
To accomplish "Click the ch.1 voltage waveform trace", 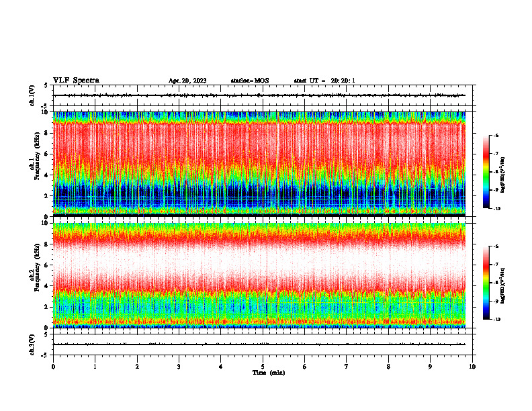I will [x=259, y=95].
